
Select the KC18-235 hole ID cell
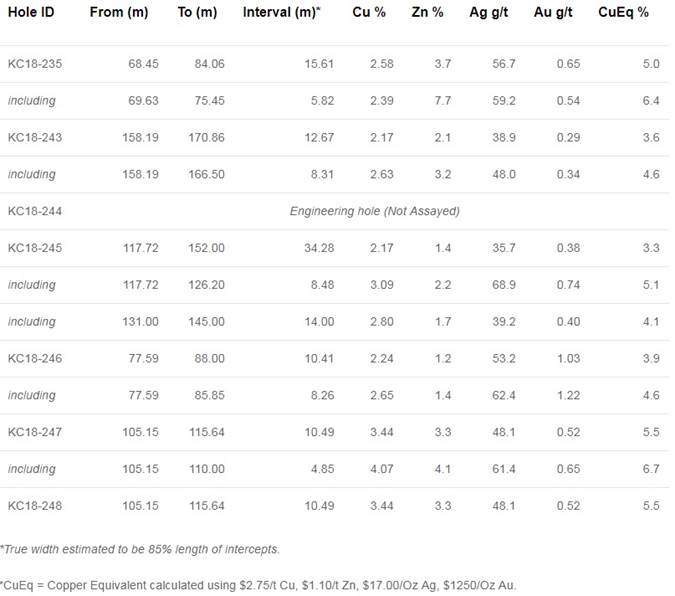pos(35,64)
